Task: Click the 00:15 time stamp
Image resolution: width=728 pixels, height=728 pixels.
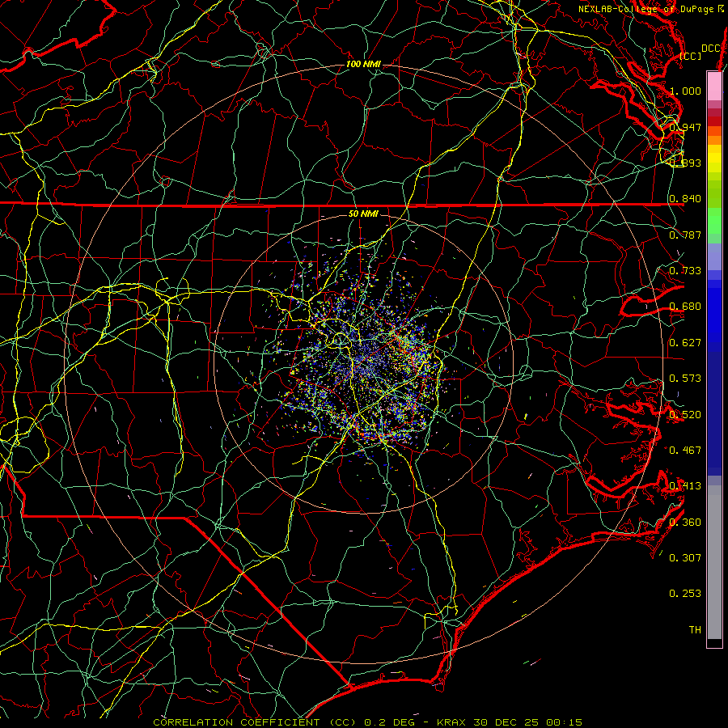Action: click(x=564, y=722)
